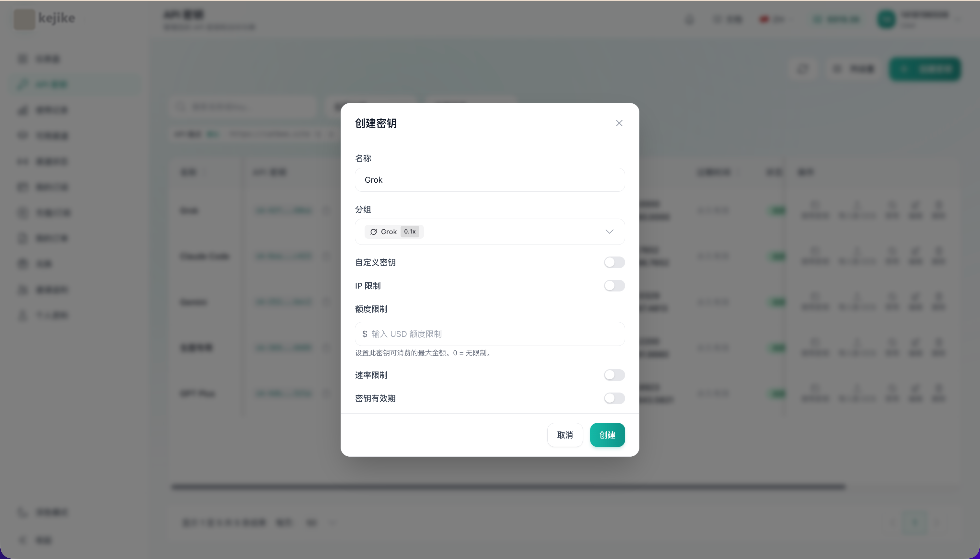Viewport: 980px width, 559px height.
Task: Toggle the 速率限制 switch
Action: pos(614,375)
